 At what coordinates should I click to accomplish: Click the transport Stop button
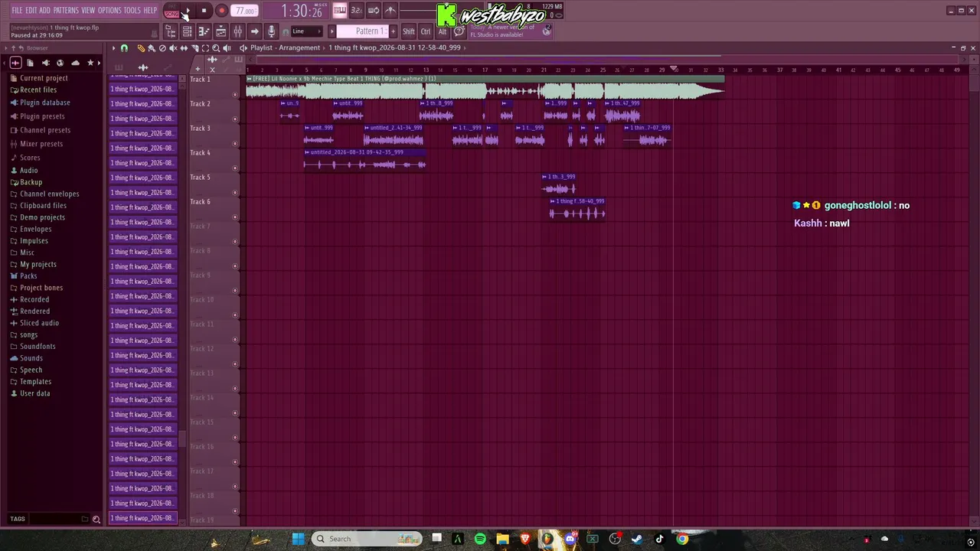pos(204,11)
